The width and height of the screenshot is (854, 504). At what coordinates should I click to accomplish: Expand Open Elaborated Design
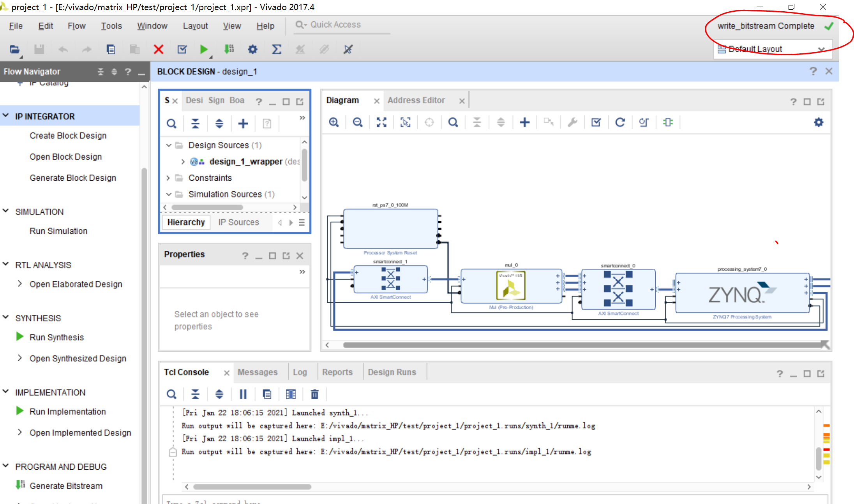19,284
